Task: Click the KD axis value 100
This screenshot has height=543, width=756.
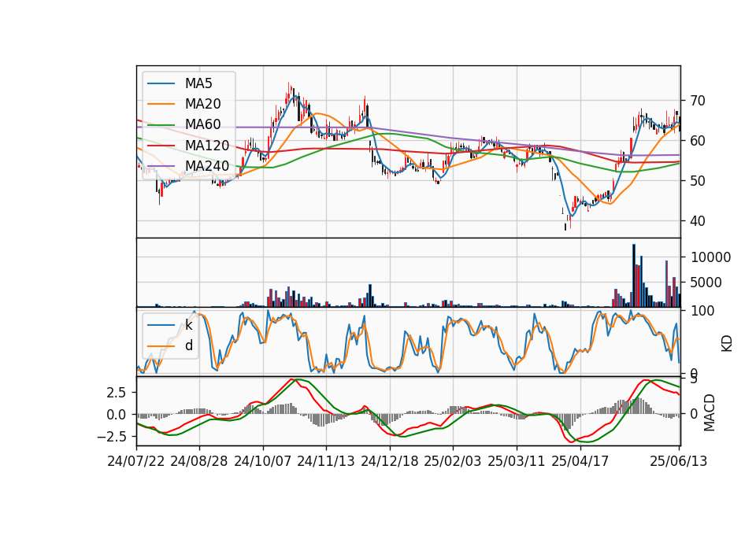Action: pyautogui.click(x=702, y=311)
